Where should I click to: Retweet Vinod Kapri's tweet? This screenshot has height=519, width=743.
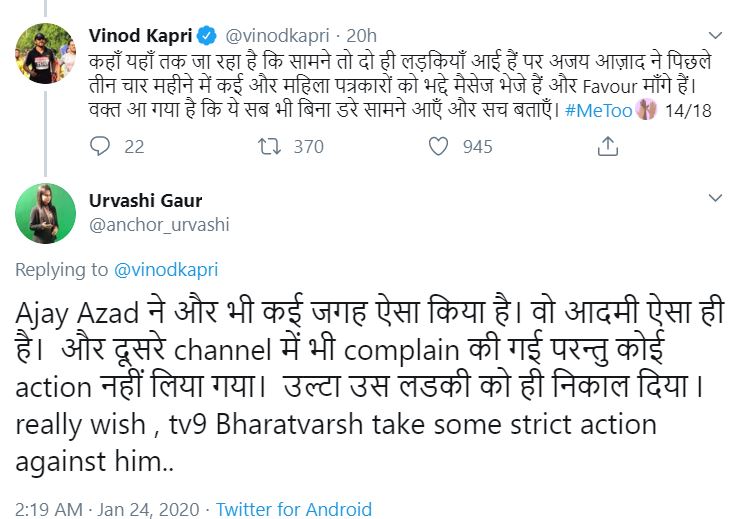(269, 146)
